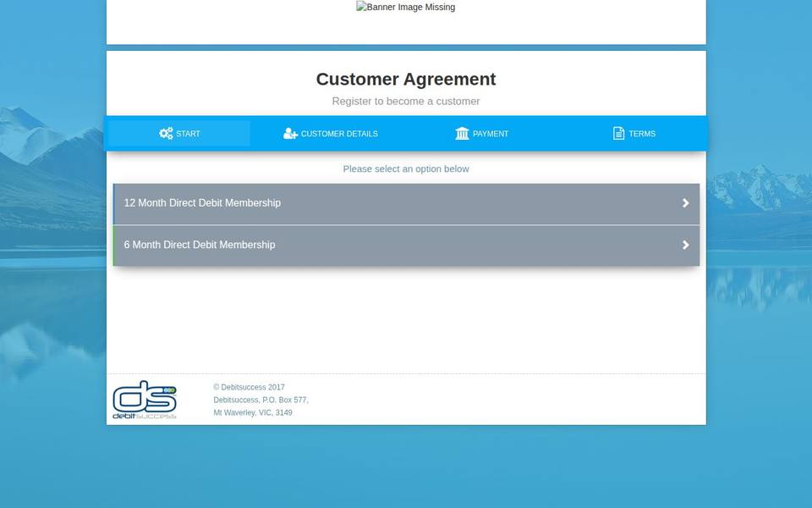Select 12 Month Direct Debit Membership option
812x508 pixels.
tap(406, 204)
